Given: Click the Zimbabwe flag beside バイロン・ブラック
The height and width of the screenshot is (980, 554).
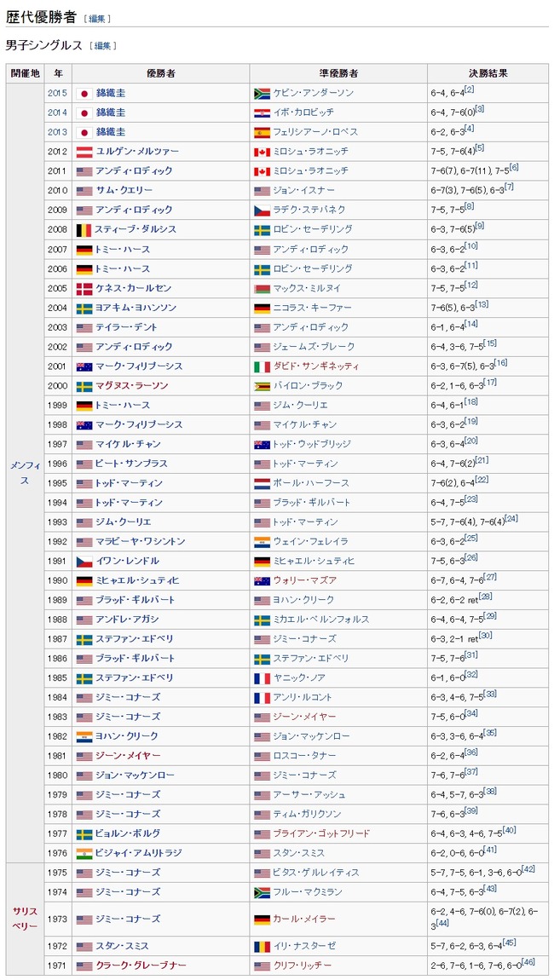Looking at the screenshot, I should (262, 386).
